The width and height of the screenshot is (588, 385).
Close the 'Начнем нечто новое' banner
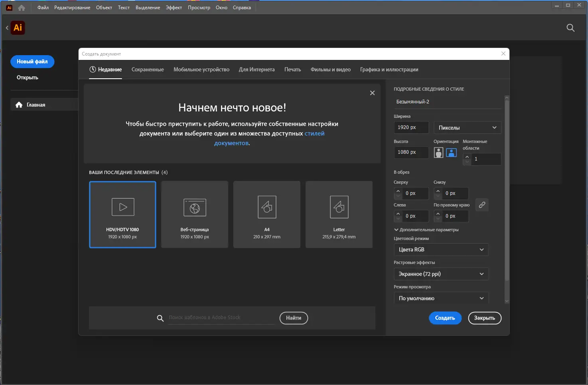point(372,93)
